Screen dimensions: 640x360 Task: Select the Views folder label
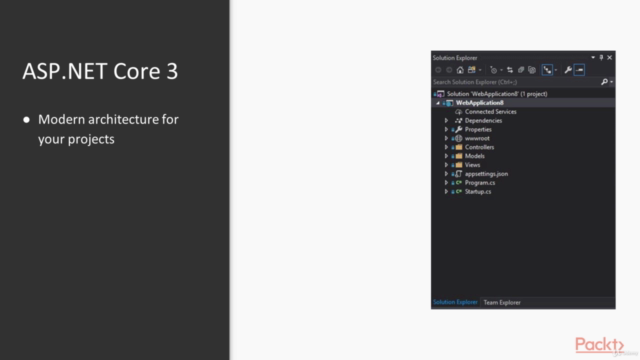tap(472, 165)
